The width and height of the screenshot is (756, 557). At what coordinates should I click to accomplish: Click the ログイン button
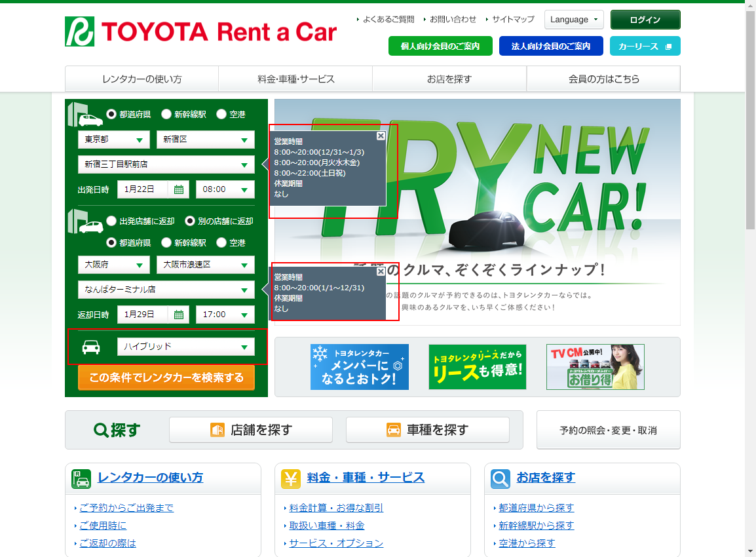[x=645, y=20]
